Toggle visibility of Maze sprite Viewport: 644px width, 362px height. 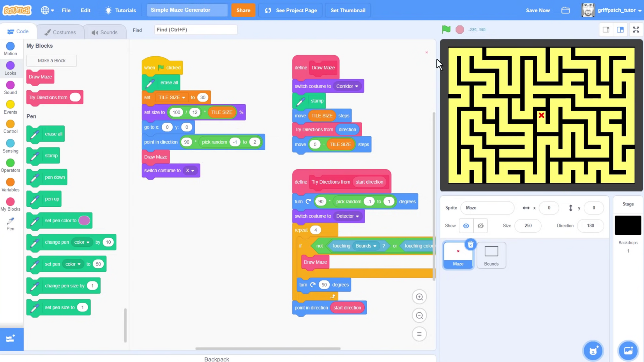coord(481,226)
